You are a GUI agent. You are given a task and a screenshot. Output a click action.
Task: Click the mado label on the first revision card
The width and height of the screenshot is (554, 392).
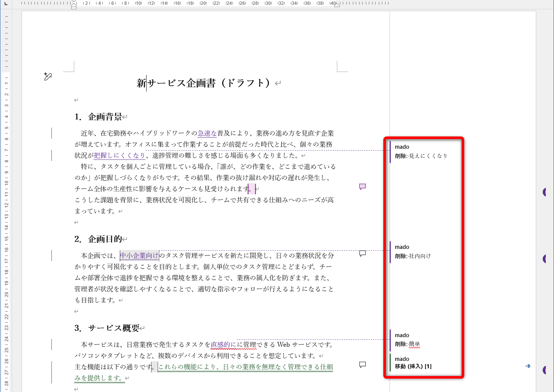click(402, 146)
